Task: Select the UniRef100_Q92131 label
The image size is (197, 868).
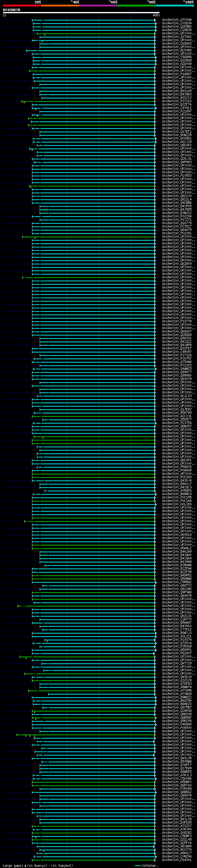Action: (177, 616)
